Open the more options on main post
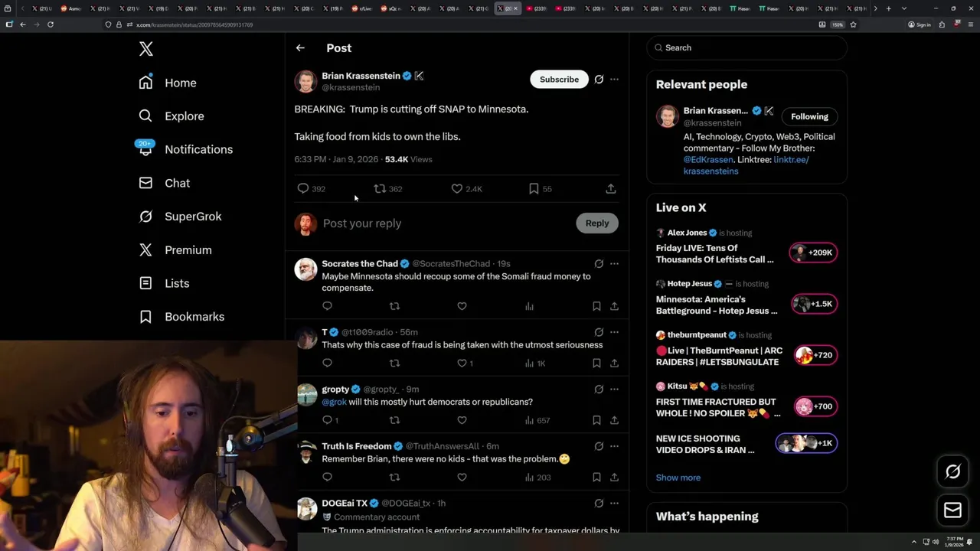Screen dimensions: 980x551 (614, 80)
